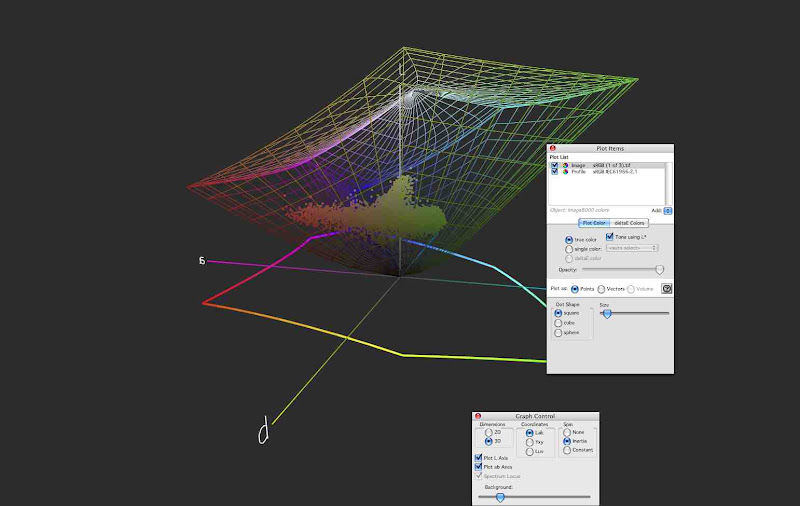This screenshot has height=506, width=800.
Task: Set Spin to Inertia
Action: 567,441
